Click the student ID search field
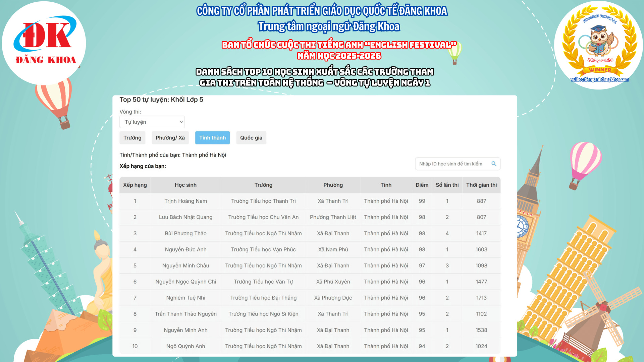 point(450,164)
